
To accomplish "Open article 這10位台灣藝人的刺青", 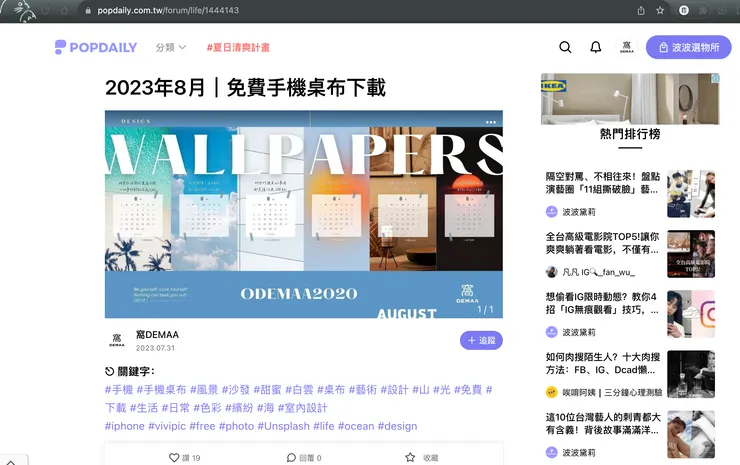I will click(603, 423).
